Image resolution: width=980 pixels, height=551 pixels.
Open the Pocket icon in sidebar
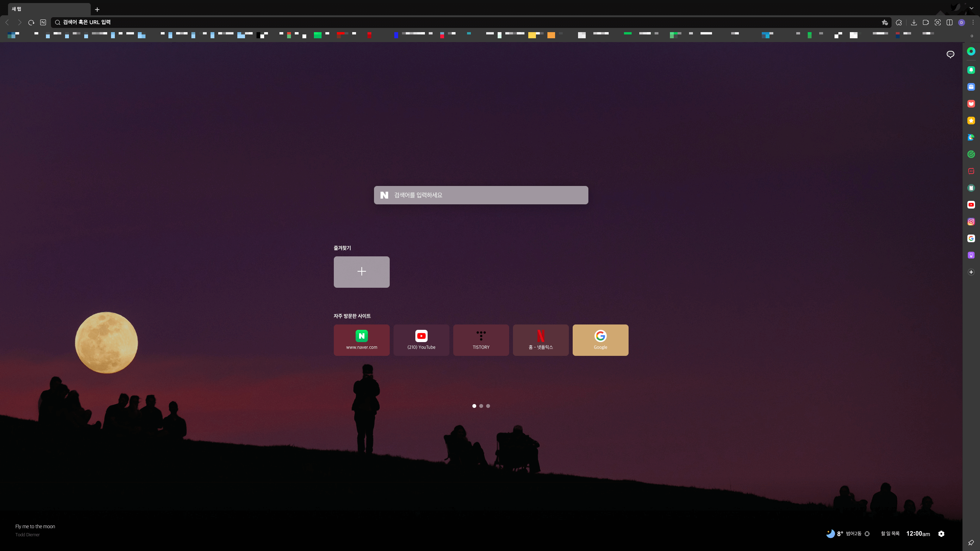pyautogui.click(x=971, y=104)
